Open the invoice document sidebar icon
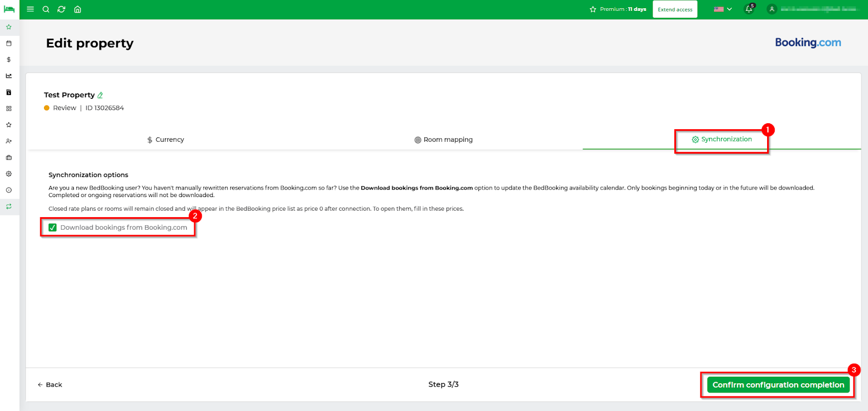 [9, 92]
